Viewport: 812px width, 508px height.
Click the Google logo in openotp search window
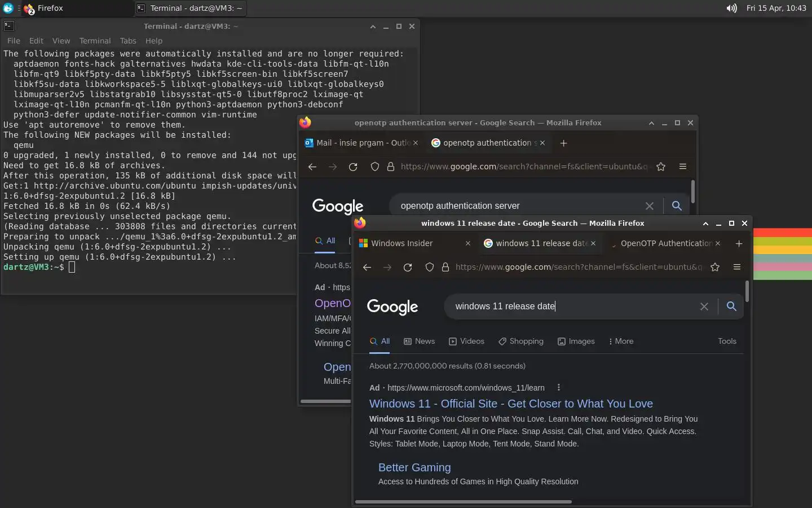click(x=338, y=207)
